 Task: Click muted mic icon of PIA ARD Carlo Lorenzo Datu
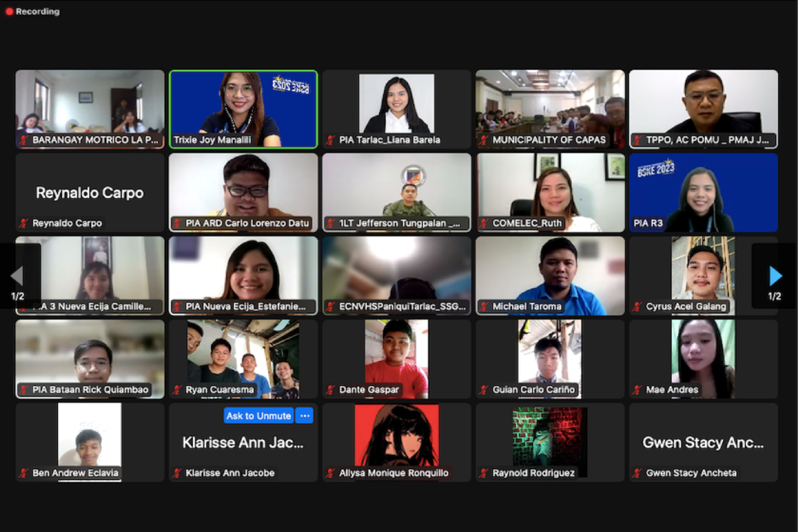point(177,223)
